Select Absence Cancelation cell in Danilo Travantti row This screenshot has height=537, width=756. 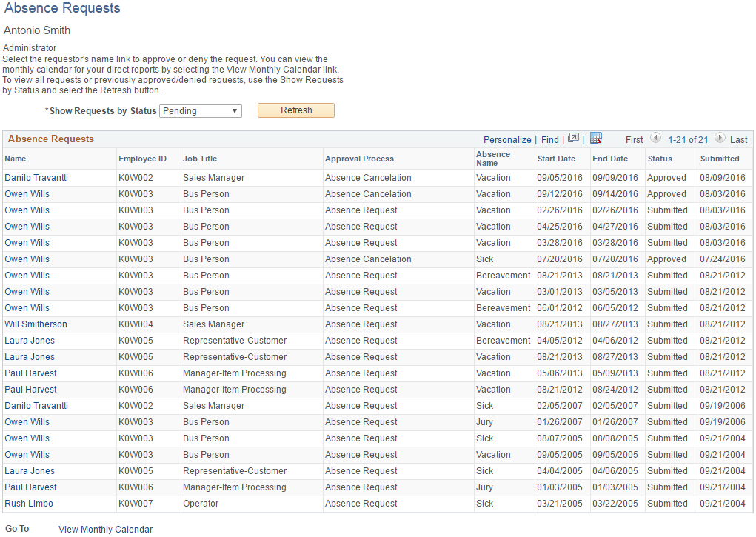tap(368, 178)
